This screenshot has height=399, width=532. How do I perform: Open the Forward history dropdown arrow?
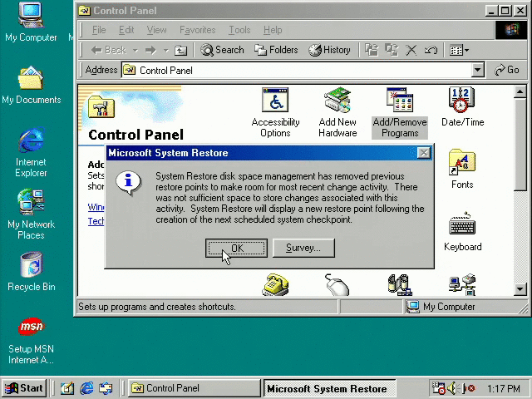coord(166,51)
